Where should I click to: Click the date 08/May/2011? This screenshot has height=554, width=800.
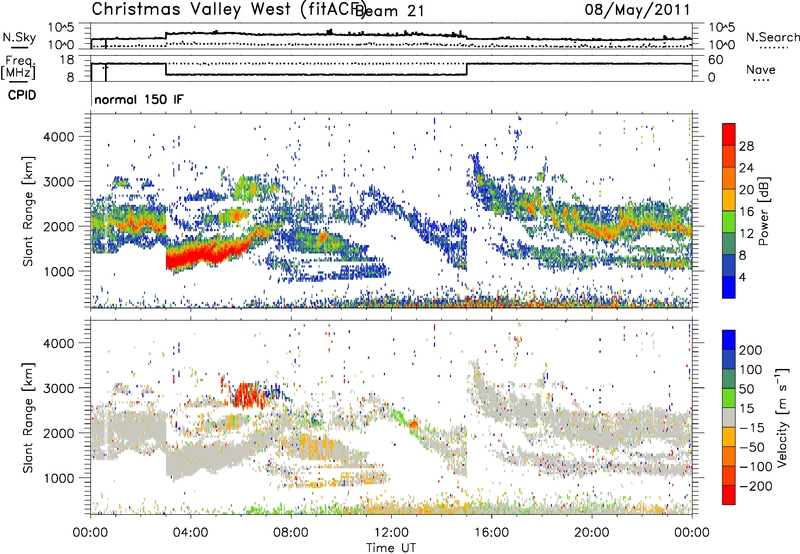tap(637, 9)
